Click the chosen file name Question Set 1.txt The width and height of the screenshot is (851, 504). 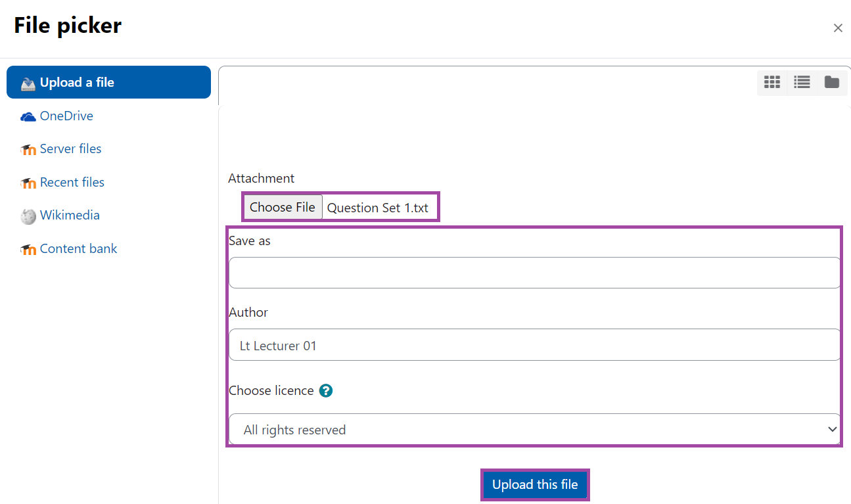(378, 208)
